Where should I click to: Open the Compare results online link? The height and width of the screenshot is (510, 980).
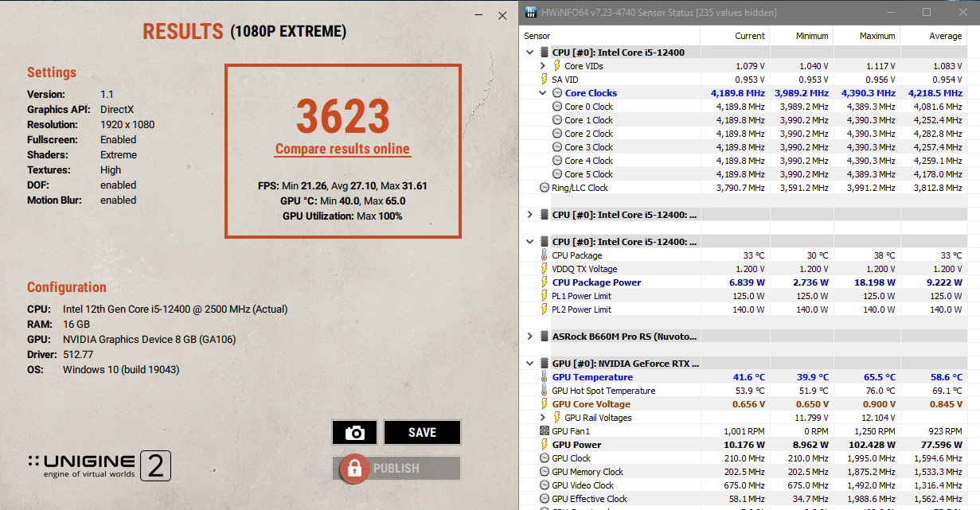click(x=342, y=149)
